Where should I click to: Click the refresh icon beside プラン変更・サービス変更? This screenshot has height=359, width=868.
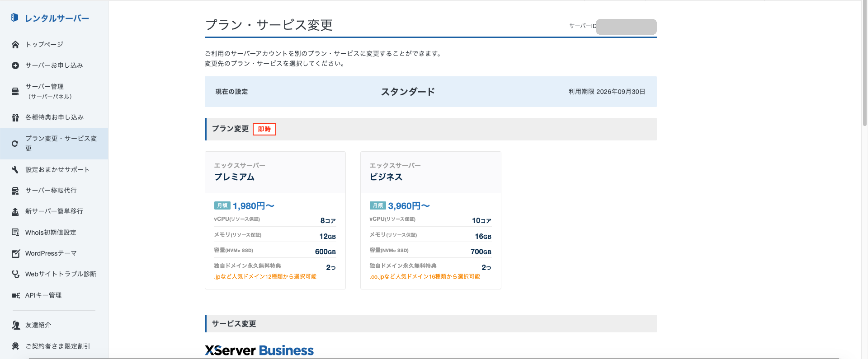(15, 144)
